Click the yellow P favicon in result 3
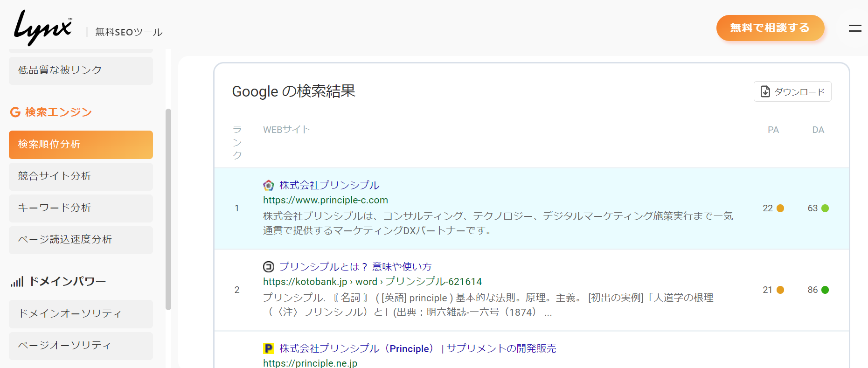 click(x=269, y=348)
